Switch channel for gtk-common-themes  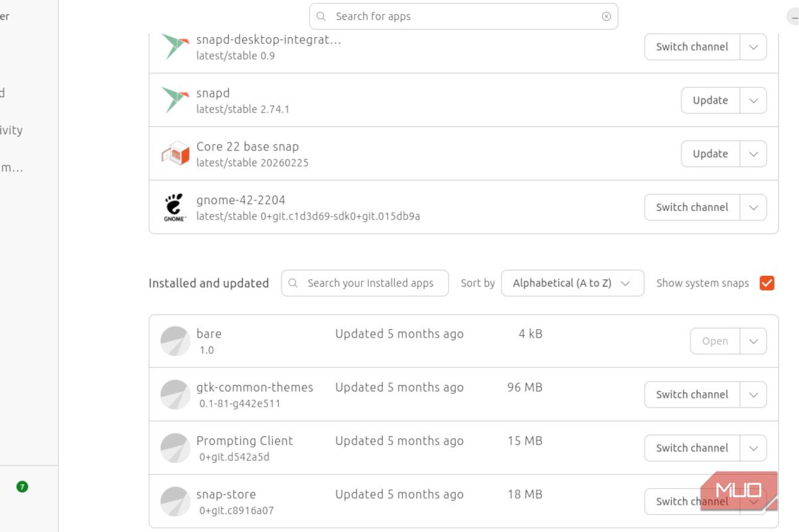(x=692, y=394)
